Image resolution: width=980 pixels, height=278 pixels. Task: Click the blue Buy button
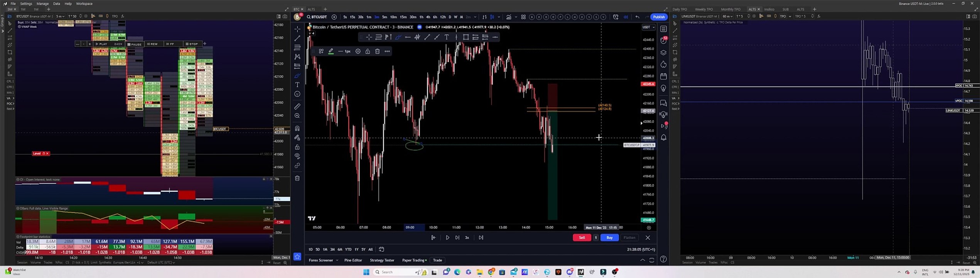[x=609, y=237]
